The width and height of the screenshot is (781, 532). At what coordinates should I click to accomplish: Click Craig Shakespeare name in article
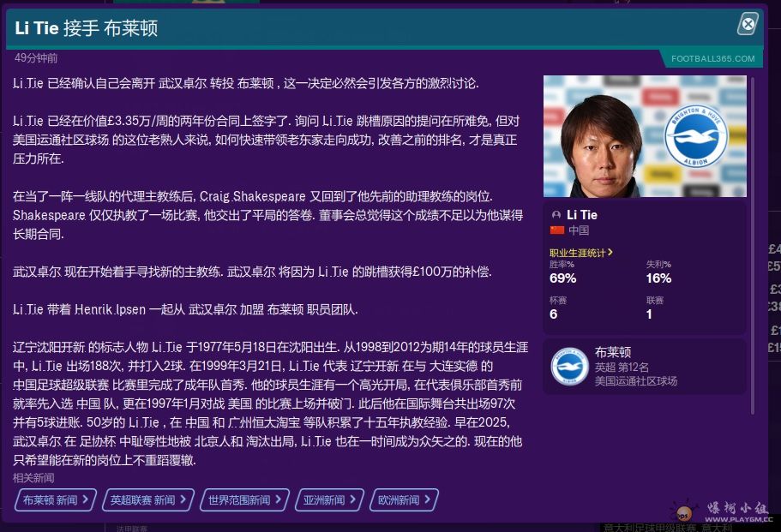(253, 196)
